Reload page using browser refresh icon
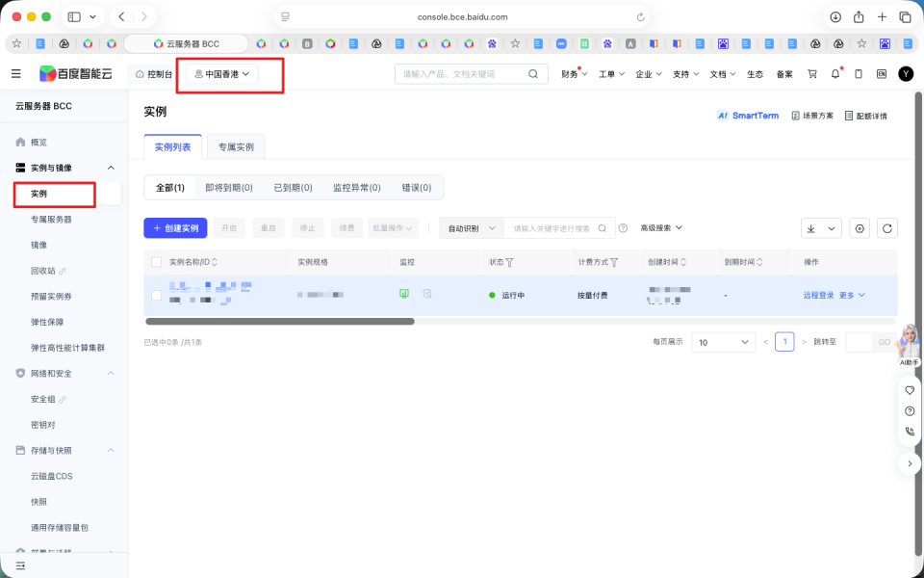Viewport: 924px width, 578px height. (641, 17)
